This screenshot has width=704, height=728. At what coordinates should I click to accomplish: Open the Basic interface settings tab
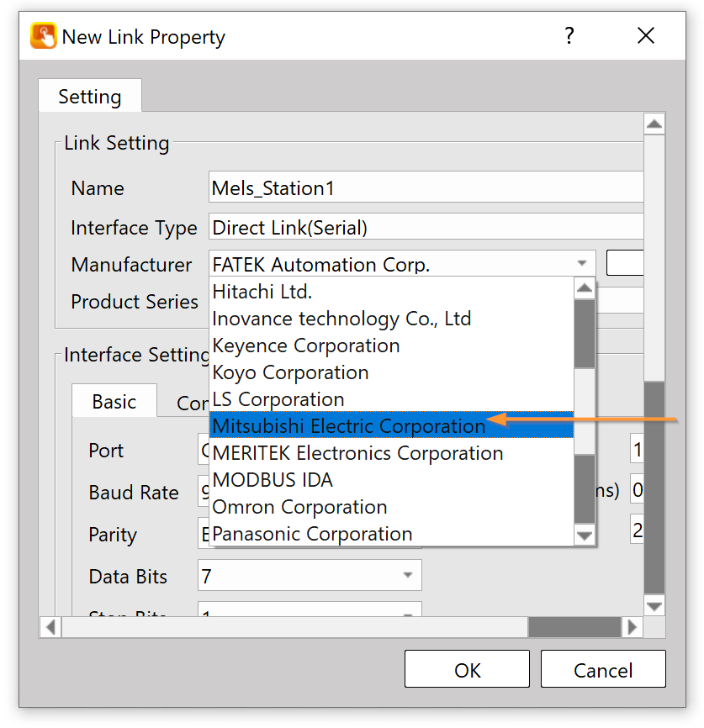(x=114, y=402)
